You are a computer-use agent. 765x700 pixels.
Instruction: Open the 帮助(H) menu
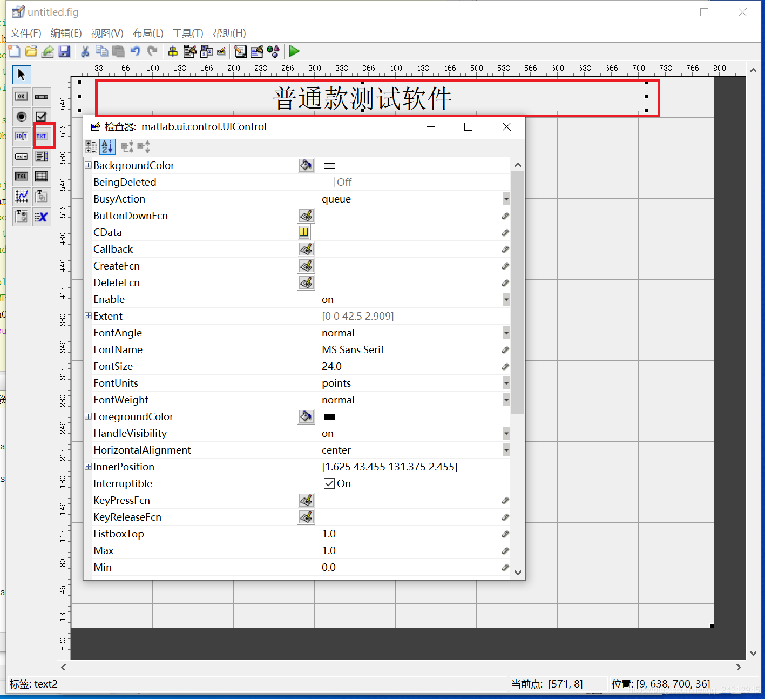(229, 33)
